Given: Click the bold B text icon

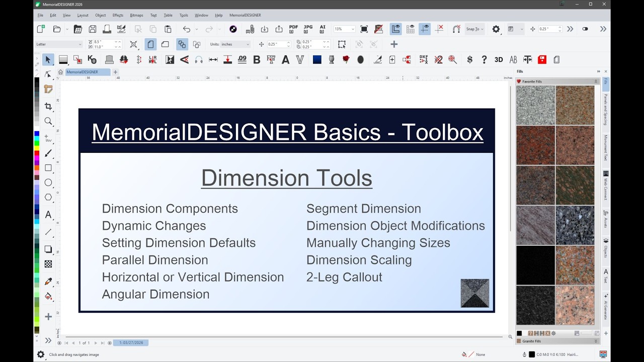Looking at the screenshot, I should click(x=257, y=60).
